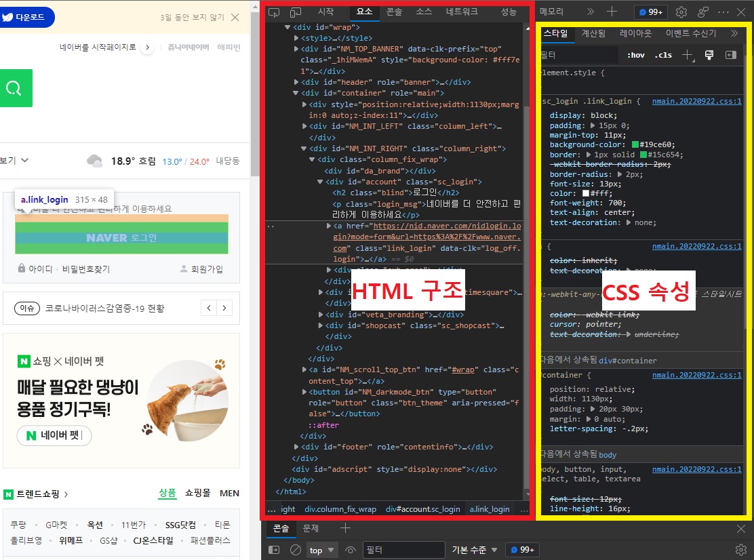This screenshot has width=754, height=560.
Task: Expand the NM_TOP_BANNER div node
Action: click(x=296, y=49)
